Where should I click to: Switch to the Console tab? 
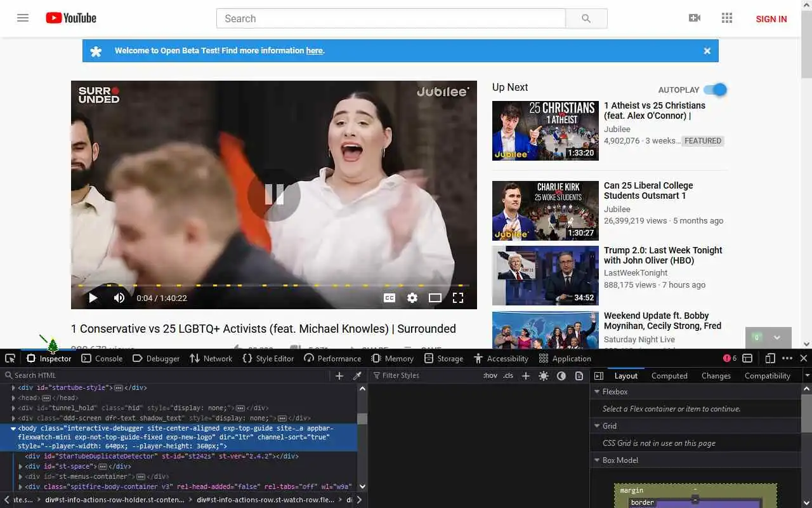(102, 358)
